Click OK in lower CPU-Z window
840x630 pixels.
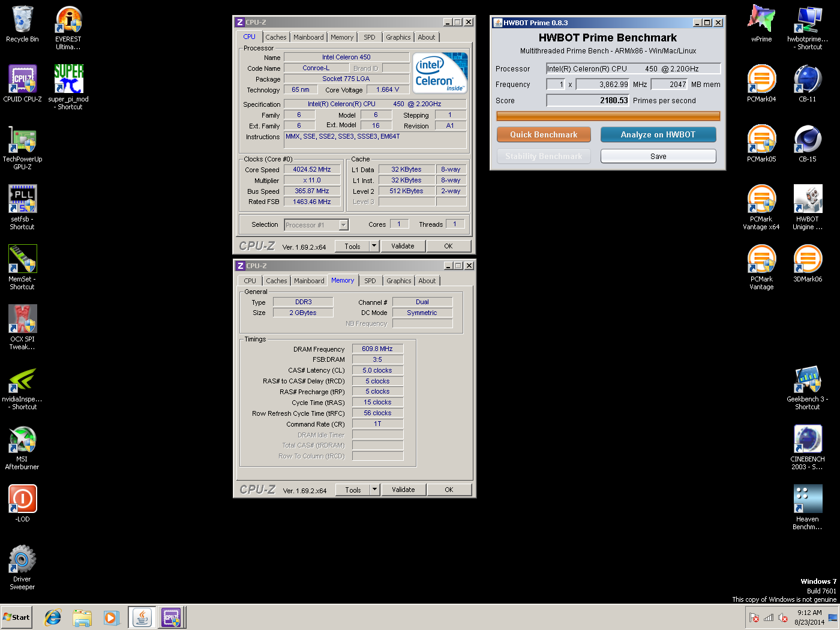pyautogui.click(x=449, y=490)
